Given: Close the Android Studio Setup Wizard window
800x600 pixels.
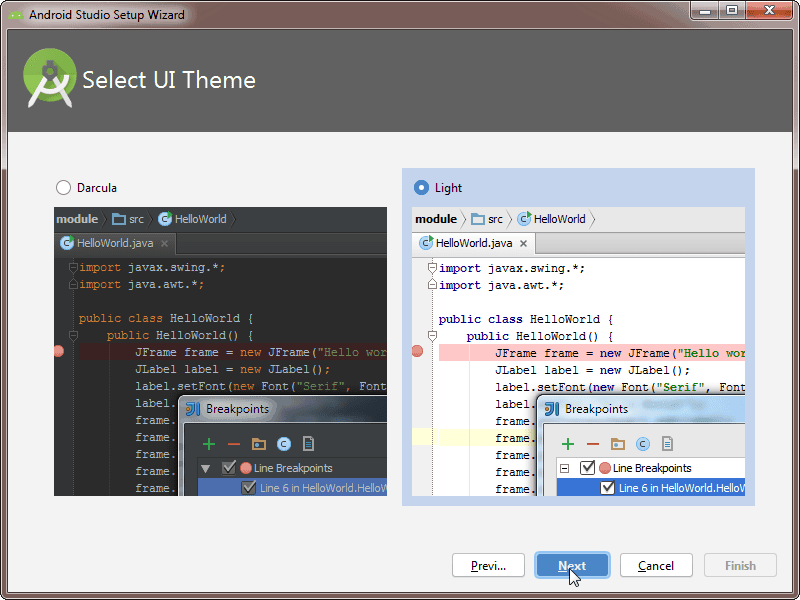Looking at the screenshot, I should coord(769,11).
